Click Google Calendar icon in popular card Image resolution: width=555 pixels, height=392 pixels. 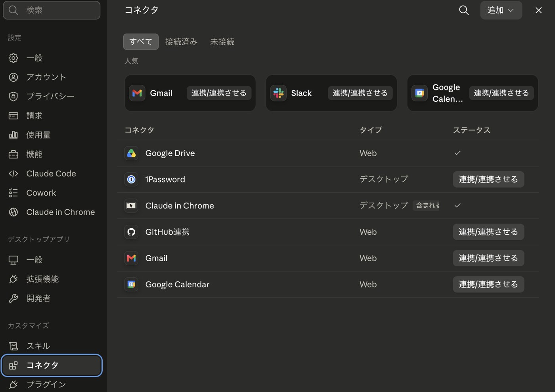pos(419,93)
